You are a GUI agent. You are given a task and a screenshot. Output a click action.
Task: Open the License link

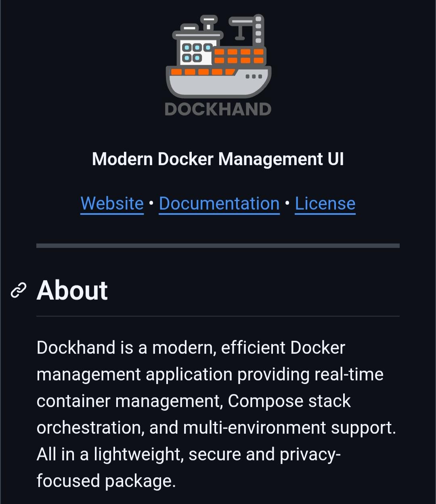tap(325, 204)
